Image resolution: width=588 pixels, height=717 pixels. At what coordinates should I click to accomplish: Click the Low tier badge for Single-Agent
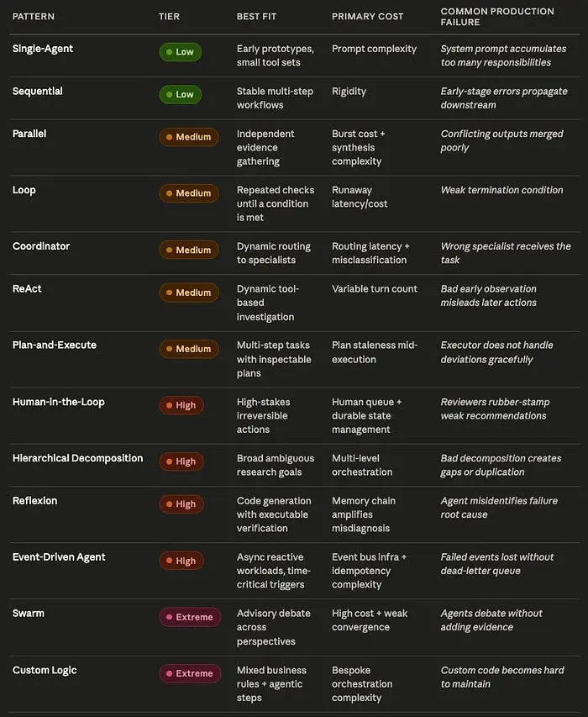[180, 52]
